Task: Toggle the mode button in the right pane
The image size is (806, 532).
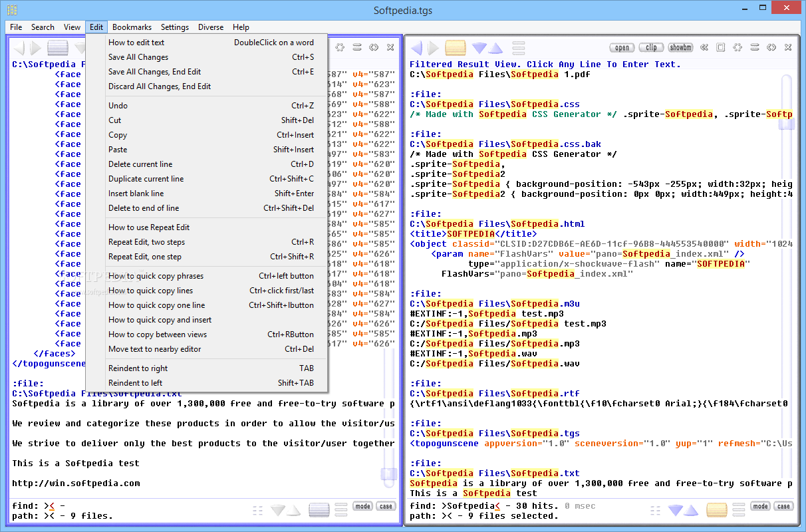Action: [x=760, y=506]
